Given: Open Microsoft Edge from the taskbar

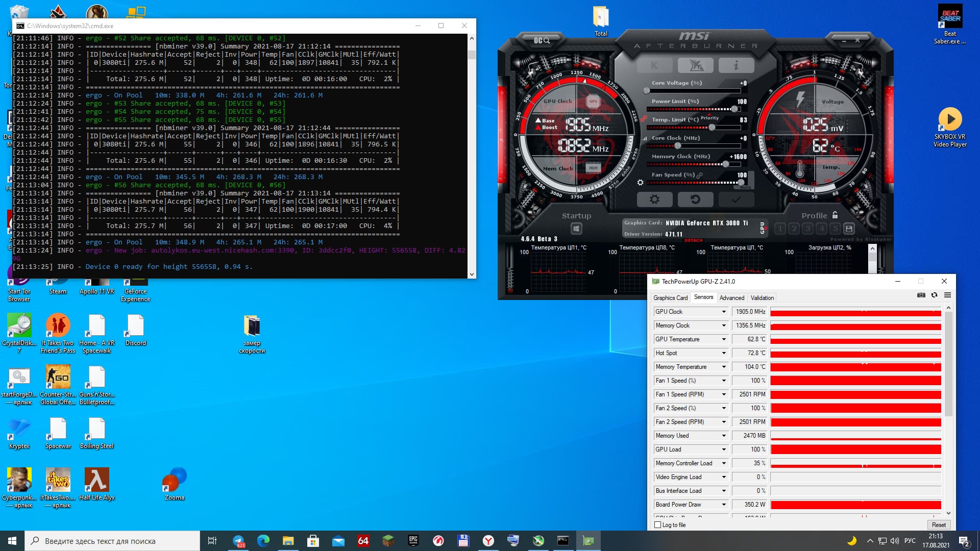Looking at the screenshot, I should (x=263, y=541).
